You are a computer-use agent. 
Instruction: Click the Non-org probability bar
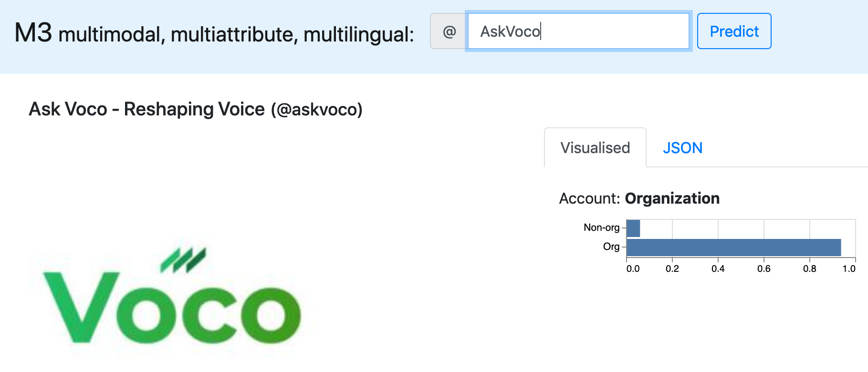633,228
